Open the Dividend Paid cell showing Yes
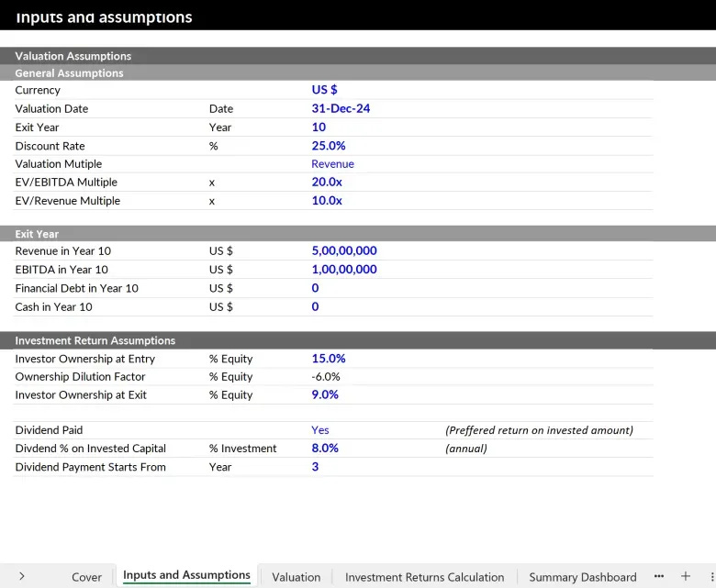Image resolution: width=716 pixels, height=588 pixels. [x=320, y=430]
